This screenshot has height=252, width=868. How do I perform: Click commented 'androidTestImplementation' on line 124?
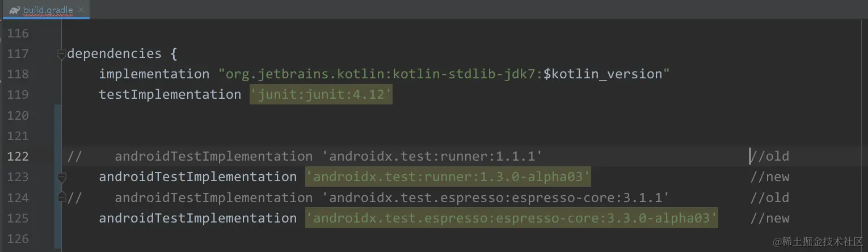tap(214, 198)
